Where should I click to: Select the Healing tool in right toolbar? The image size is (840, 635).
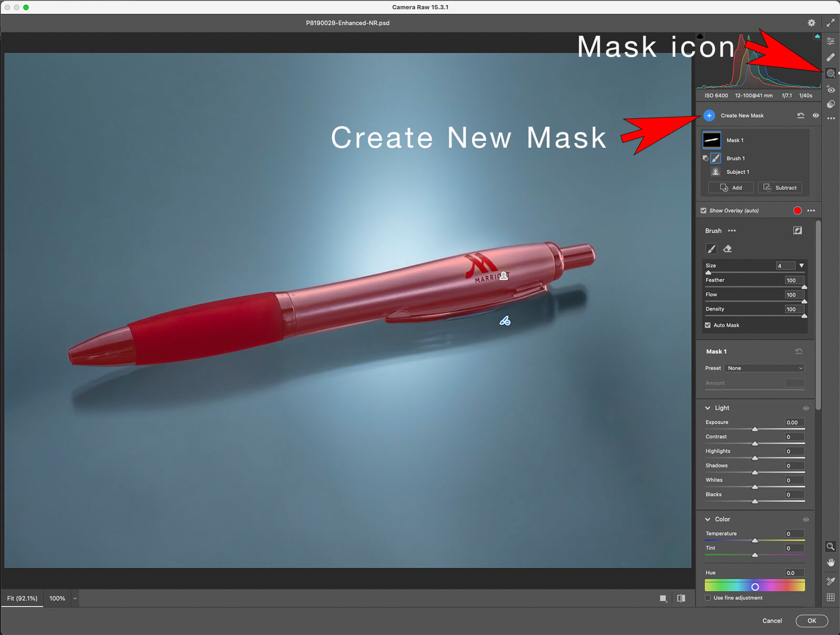831,57
